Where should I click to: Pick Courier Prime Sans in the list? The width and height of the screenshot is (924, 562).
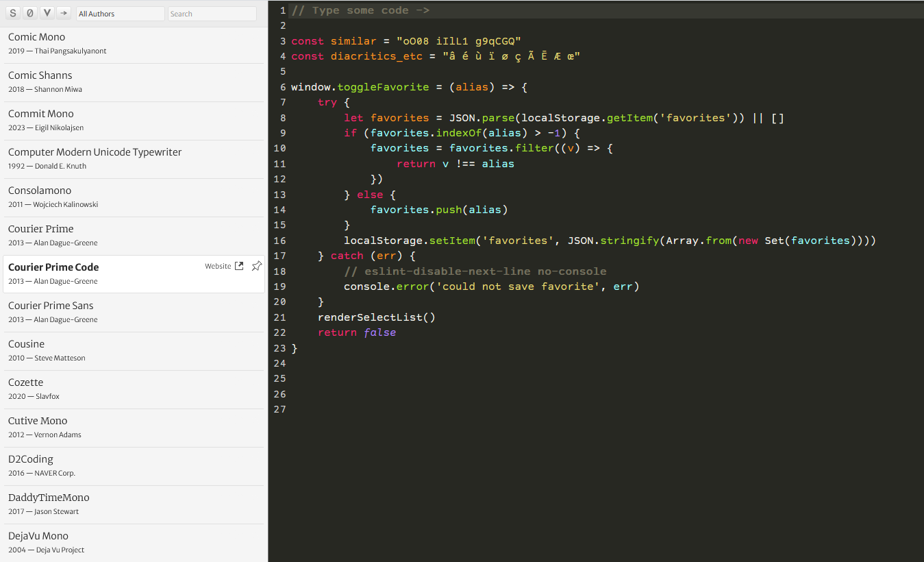(51, 306)
